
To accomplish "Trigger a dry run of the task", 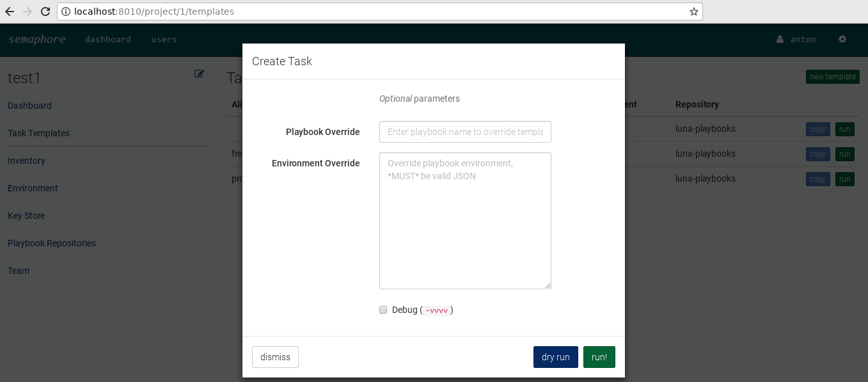I will pyautogui.click(x=555, y=357).
